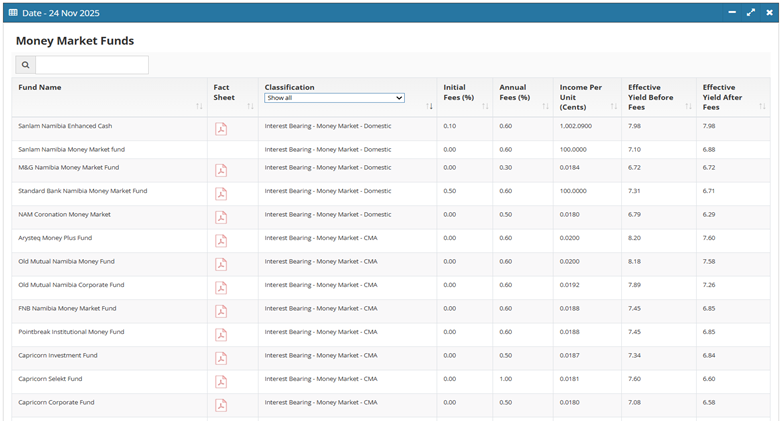The width and height of the screenshot is (781, 421).
Task: Click Fact Sheet column header label
Action: click(224, 92)
